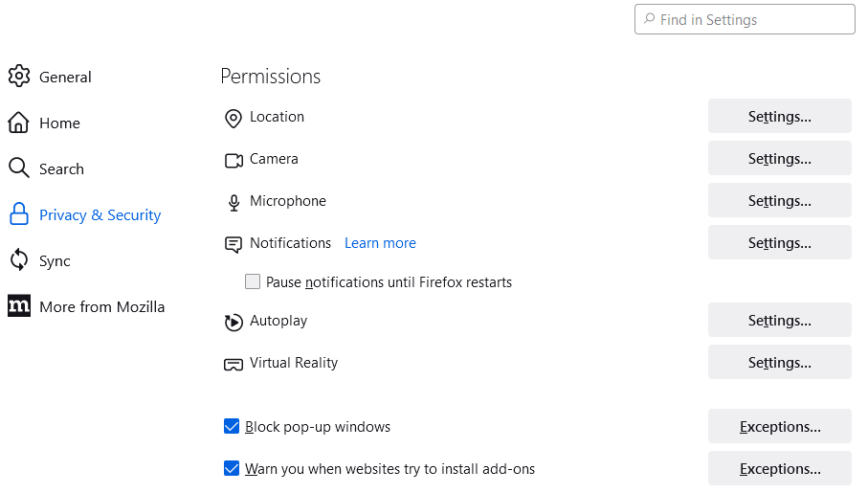Focus the Find in Settings search field
The height and width of the screenshot is (493, 868).
(x=745, y=19)
